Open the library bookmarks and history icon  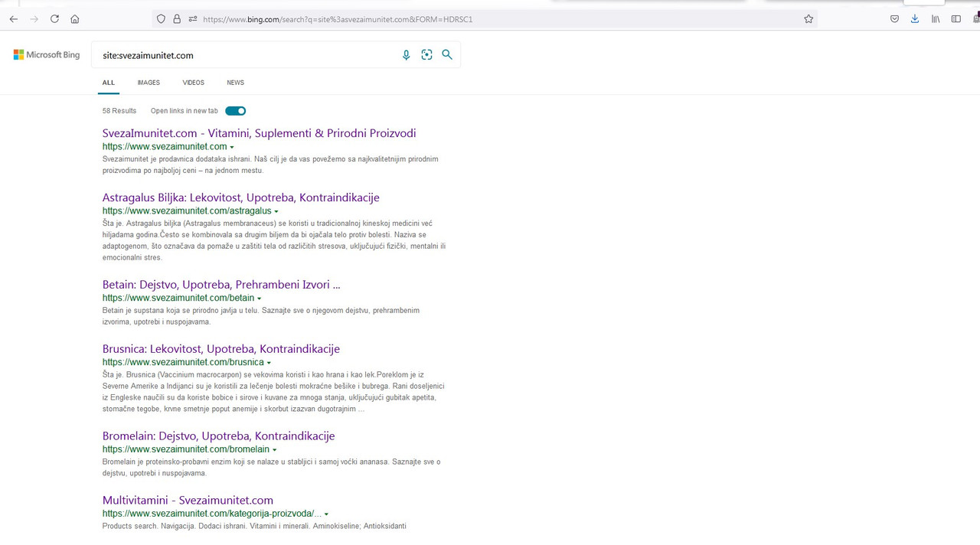(x=936, y=19)
